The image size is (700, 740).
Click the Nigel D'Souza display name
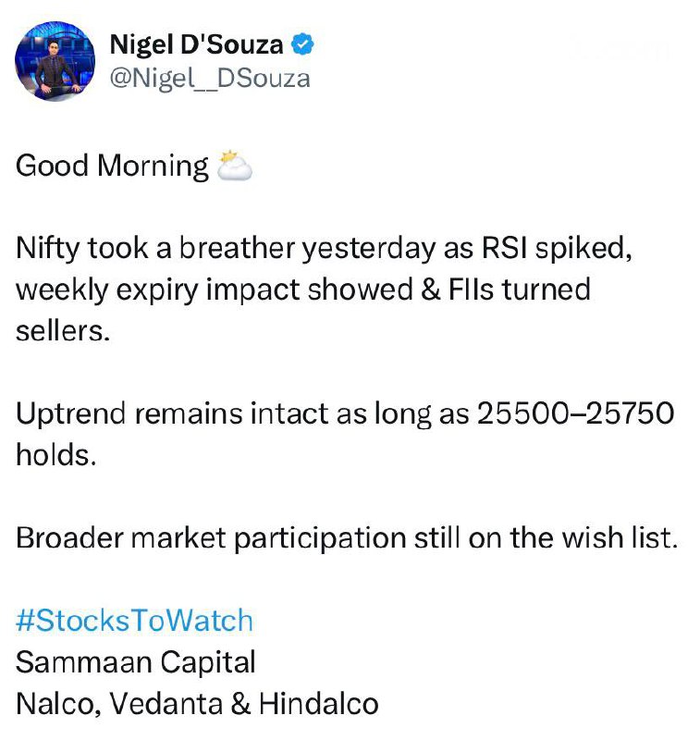pos(196,43)
